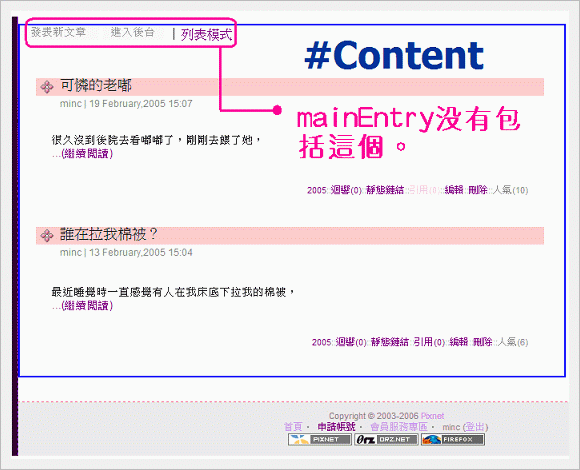Click the minc username in the footer
Image resolution: width=580 pixels, height=470 pixels.
click(451, 427)
